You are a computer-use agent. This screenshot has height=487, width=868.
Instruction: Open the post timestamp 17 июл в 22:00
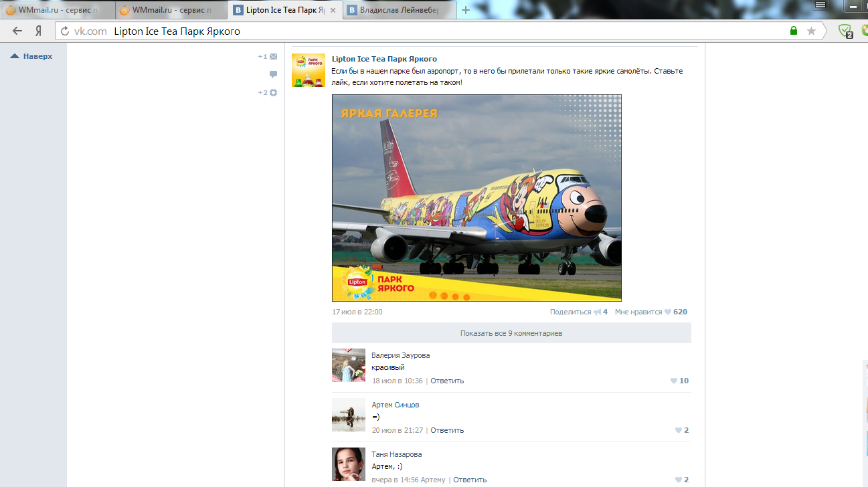[357, 312]
